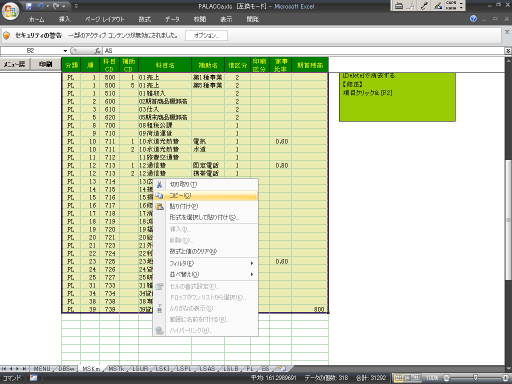The width and height of the screenshot is (512, 384).
Task: Choose 貼り付け(P) in the context menu
Action: 205,207
